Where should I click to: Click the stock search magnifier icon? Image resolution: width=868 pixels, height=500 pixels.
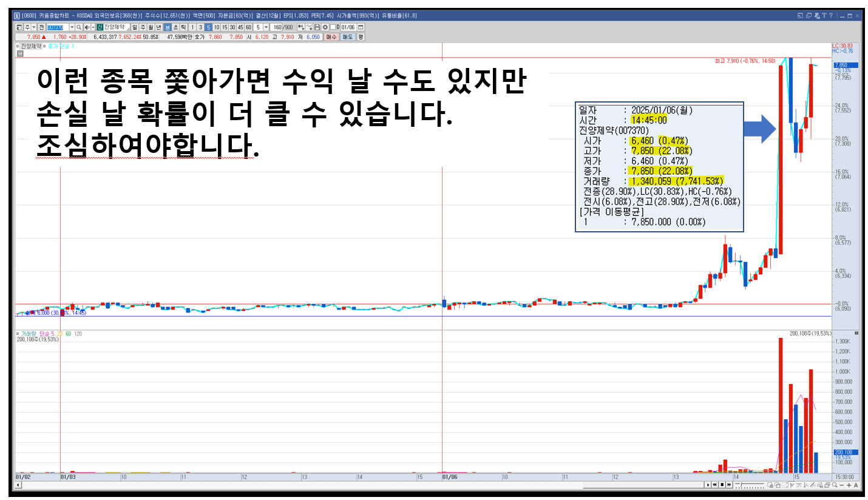coord(80,28)
